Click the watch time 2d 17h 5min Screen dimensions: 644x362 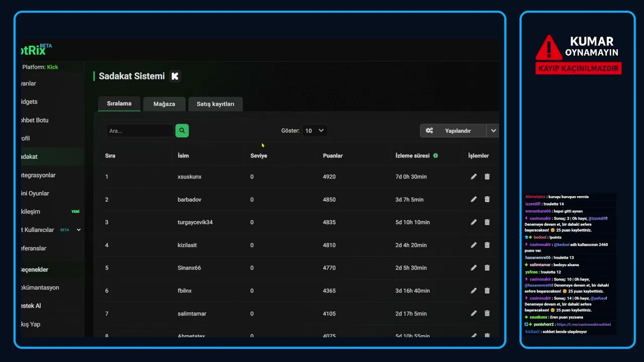[x=411, y=314]
